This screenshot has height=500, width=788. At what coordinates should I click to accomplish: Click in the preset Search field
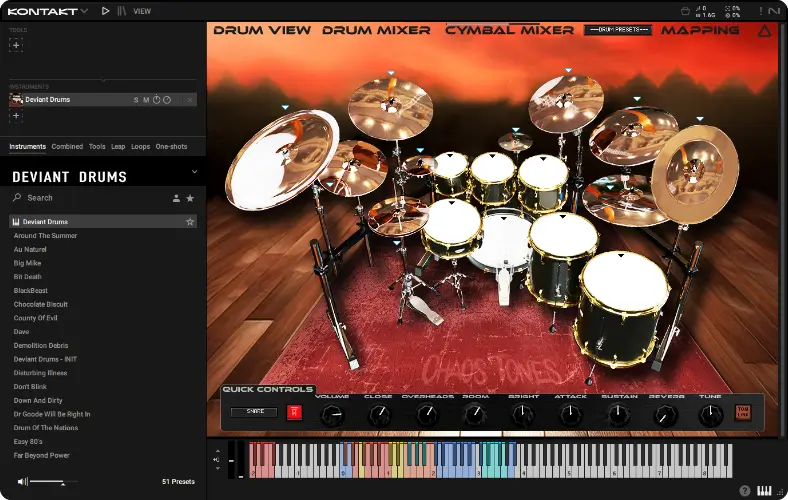[90, 198]
